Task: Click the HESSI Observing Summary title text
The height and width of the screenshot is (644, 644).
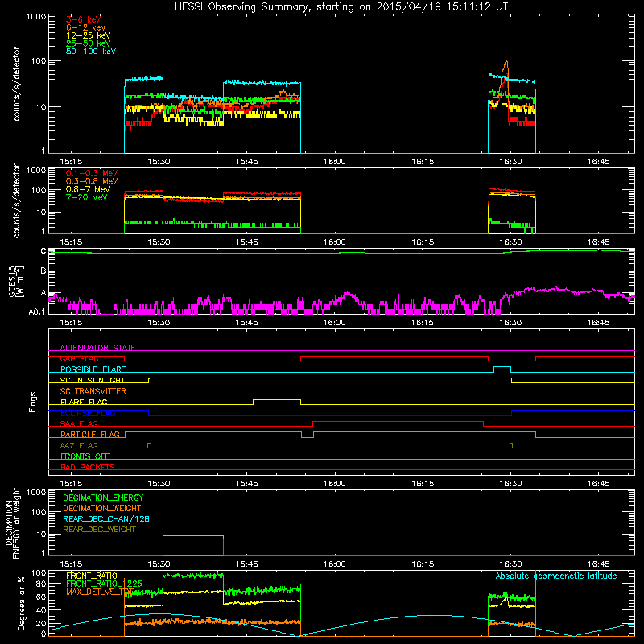Action: point(341,6)
